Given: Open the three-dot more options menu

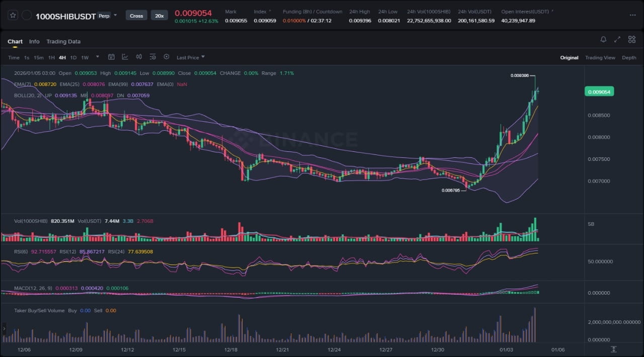Looking at the screenshot, I should point(632,15).
